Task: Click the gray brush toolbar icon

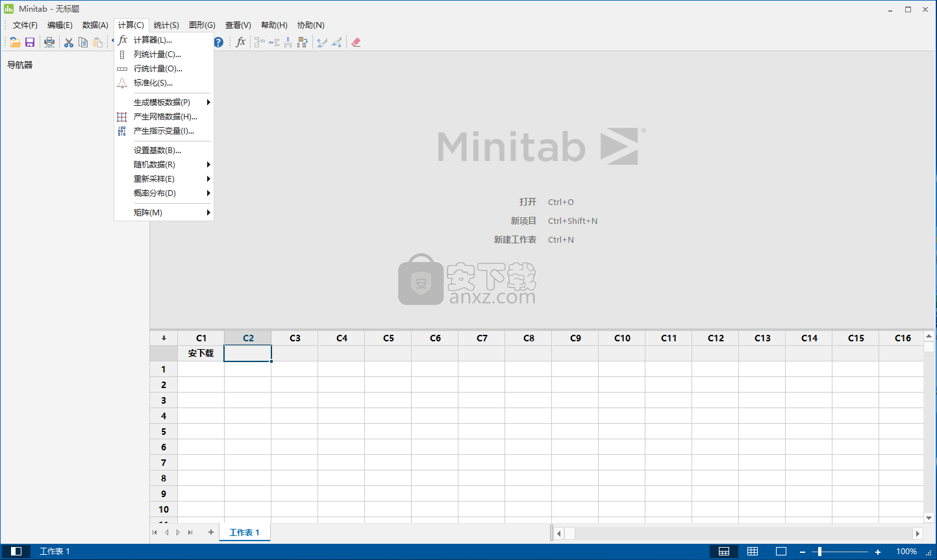Action: pyautogui.click(x=336, y=42)
